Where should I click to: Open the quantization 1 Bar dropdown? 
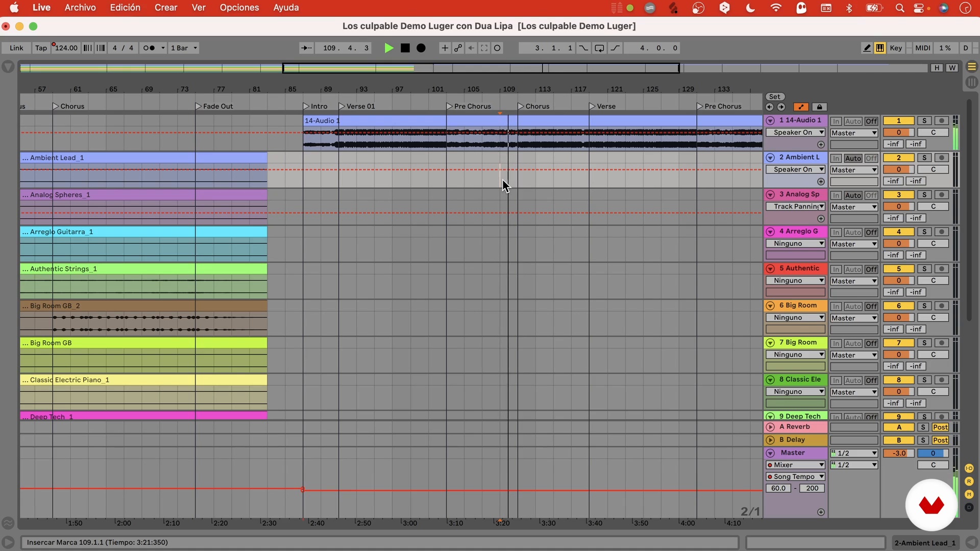(184, 48)
